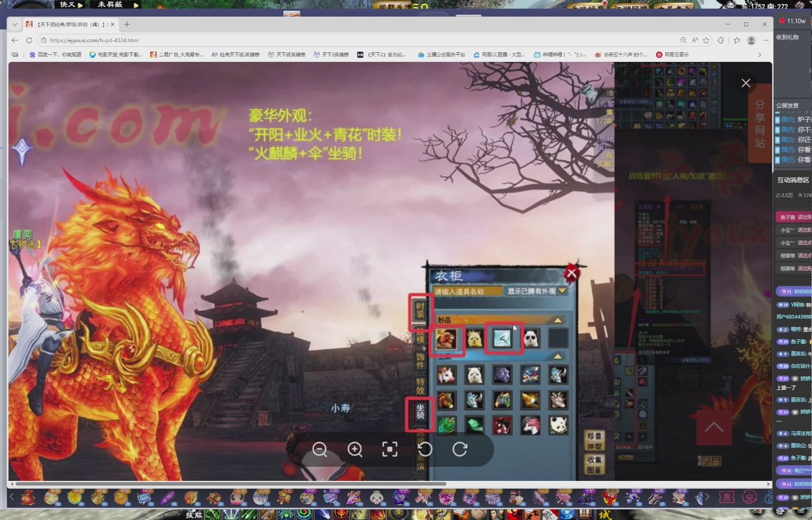Select the panda head icon in 妙品 row
The image size is (812, 520).
tap(531, 339)
